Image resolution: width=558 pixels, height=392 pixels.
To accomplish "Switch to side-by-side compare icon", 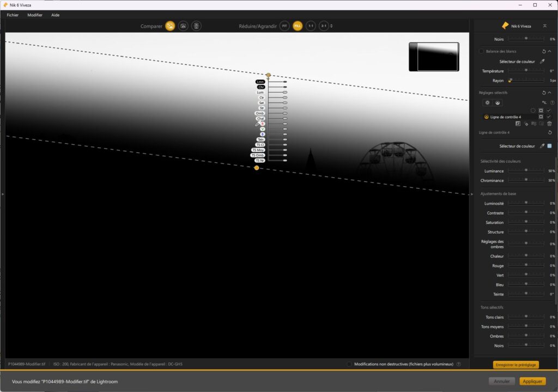I will tap(196, 26).
